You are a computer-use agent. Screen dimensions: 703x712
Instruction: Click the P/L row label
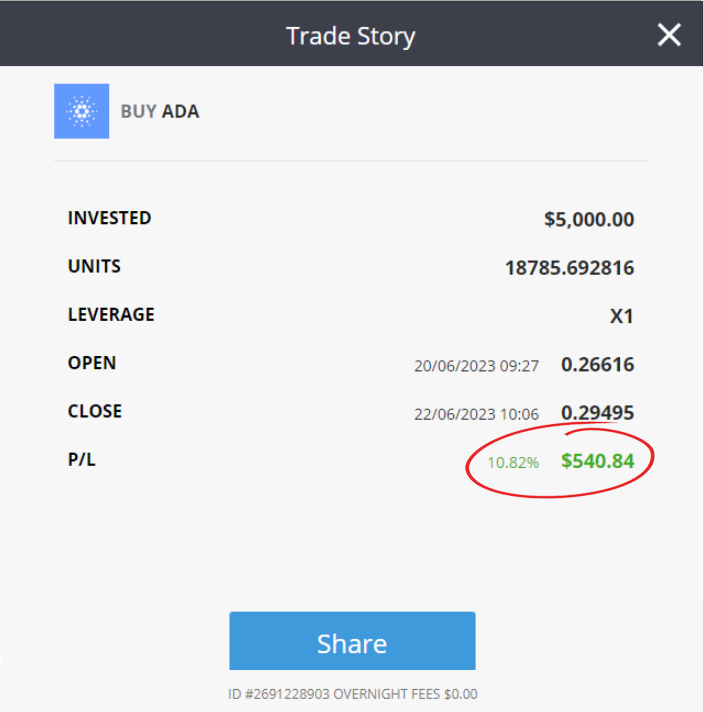(x=81, y=460)
